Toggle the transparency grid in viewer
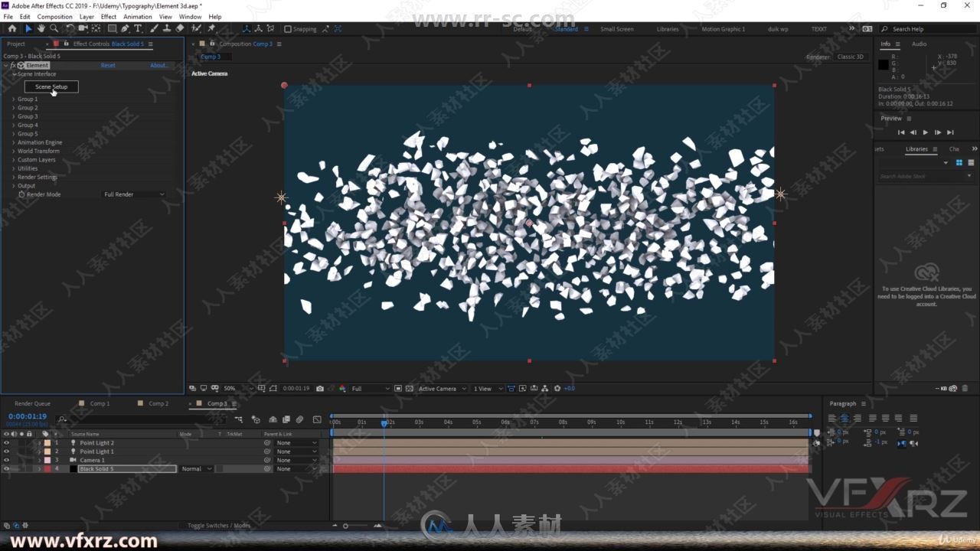The image size is (980, 551). pos(410,389)
